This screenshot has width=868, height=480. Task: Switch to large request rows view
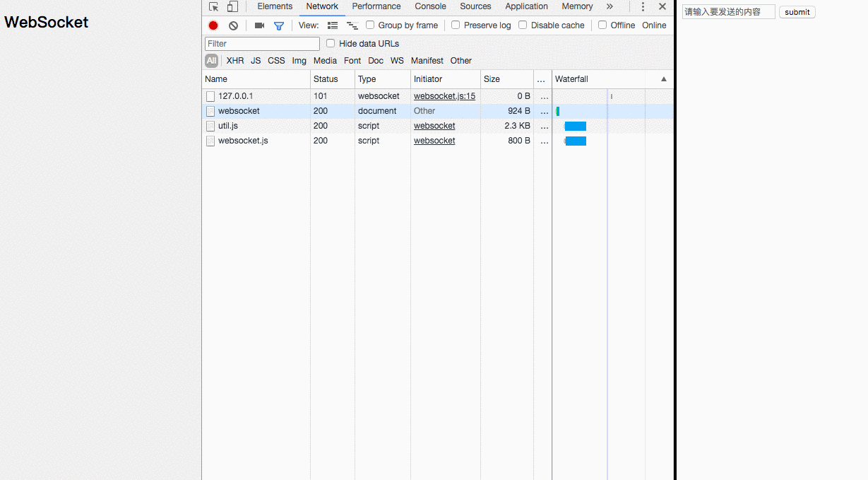[333, 25]
